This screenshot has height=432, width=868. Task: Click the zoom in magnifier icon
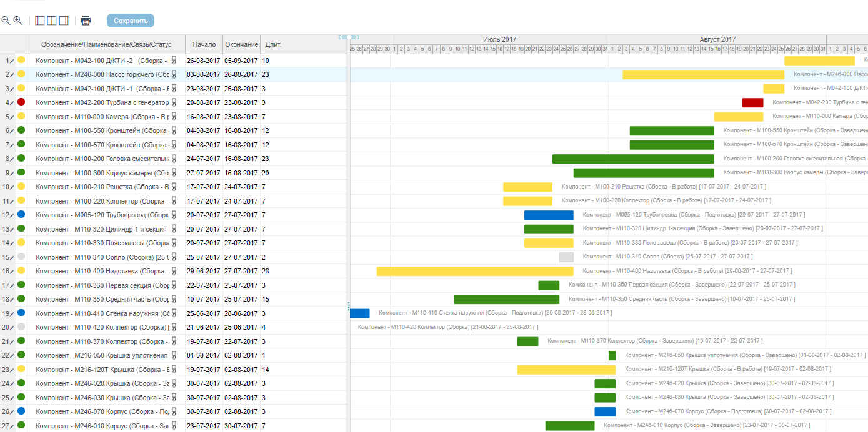pos(17,21)
